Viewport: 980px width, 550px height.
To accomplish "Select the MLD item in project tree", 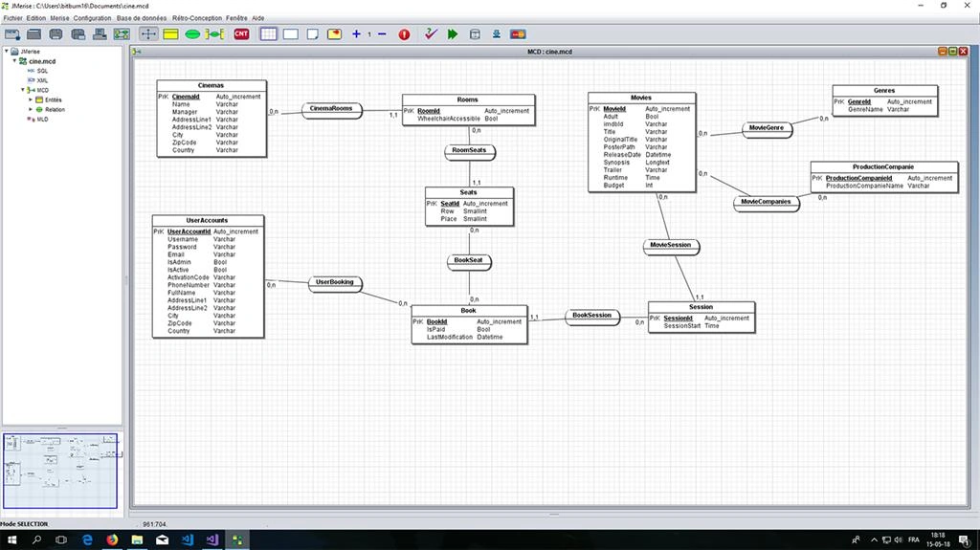I will click(x=42, y=119).
